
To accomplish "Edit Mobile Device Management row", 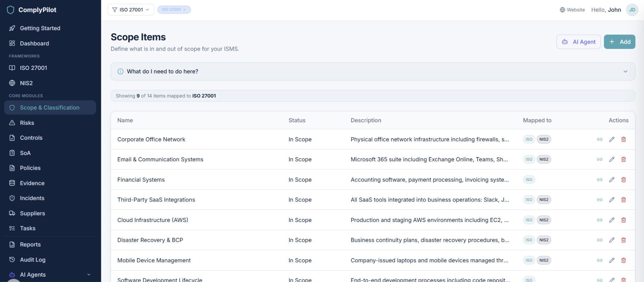I will coord(612,260).
